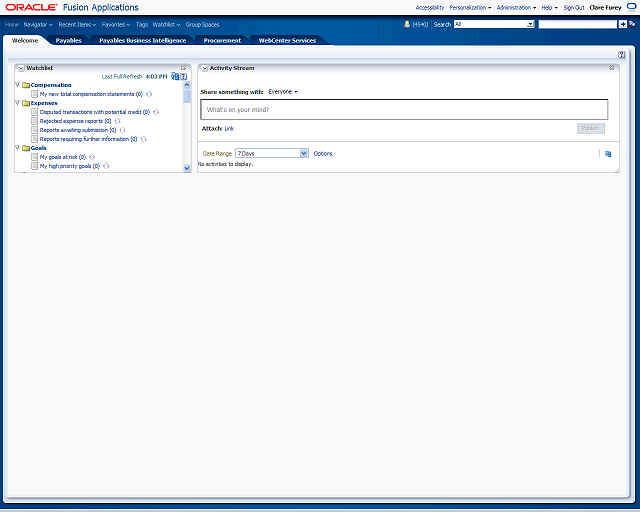640x512 pixels.
Task: Click the What's on your mind text box
Action: tap(404, 110)
